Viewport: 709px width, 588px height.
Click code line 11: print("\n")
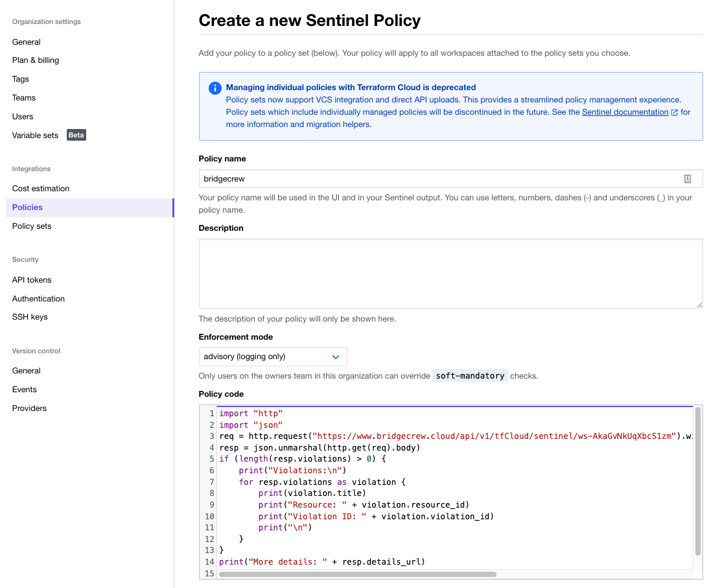pos(285,528)
